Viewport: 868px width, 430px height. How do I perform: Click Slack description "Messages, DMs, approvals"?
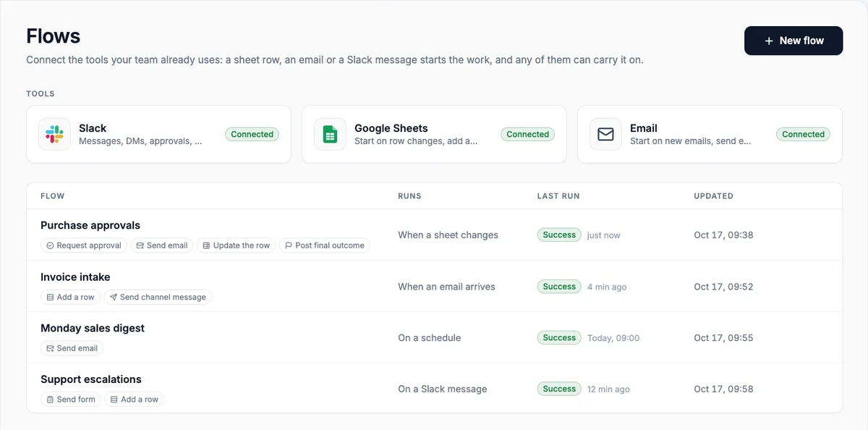pos(140,141)
